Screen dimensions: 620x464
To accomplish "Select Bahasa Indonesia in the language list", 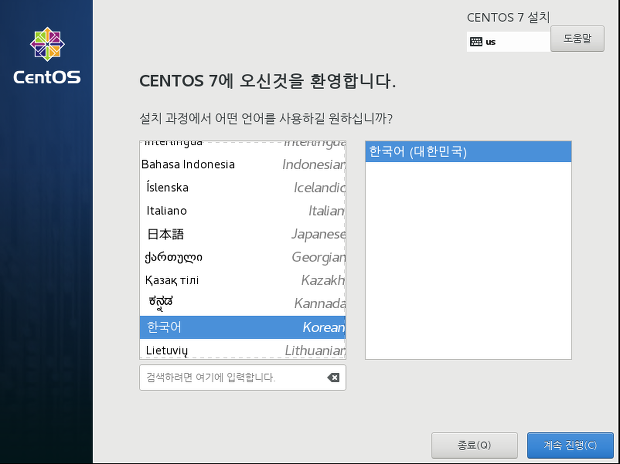I will tap(242, 164).
